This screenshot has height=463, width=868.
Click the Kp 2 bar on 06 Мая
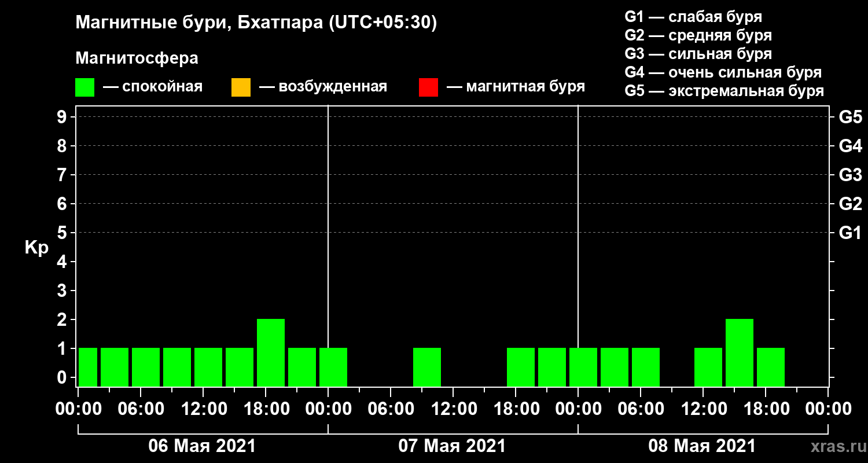tap(271, 352)
